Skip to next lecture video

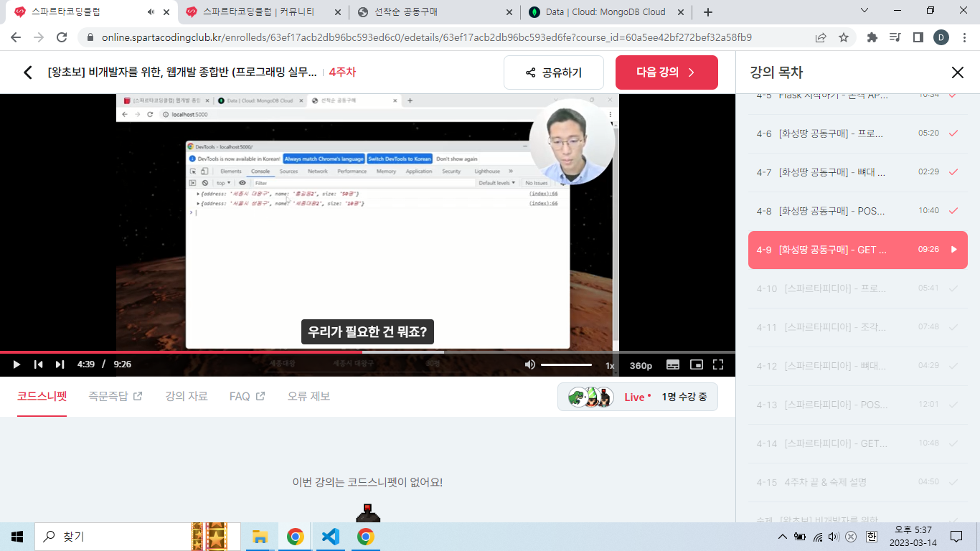click(x=60, y=364)
